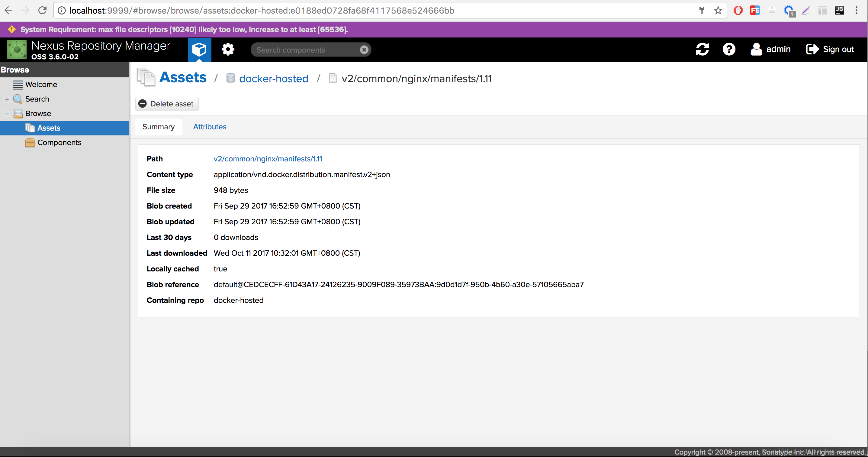Open the Help question mark icon
Viewport: 868px width, 457px height.
[x=729, y=49]
